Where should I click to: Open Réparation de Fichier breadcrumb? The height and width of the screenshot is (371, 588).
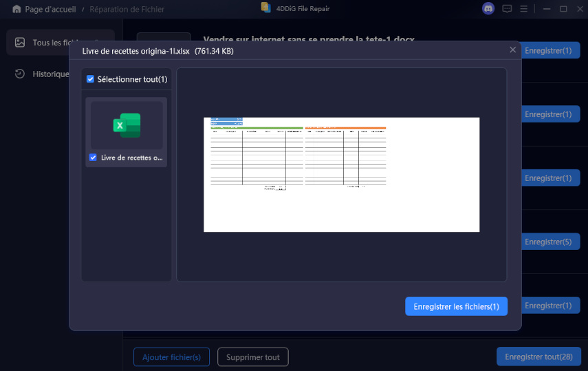click(127, 10)
